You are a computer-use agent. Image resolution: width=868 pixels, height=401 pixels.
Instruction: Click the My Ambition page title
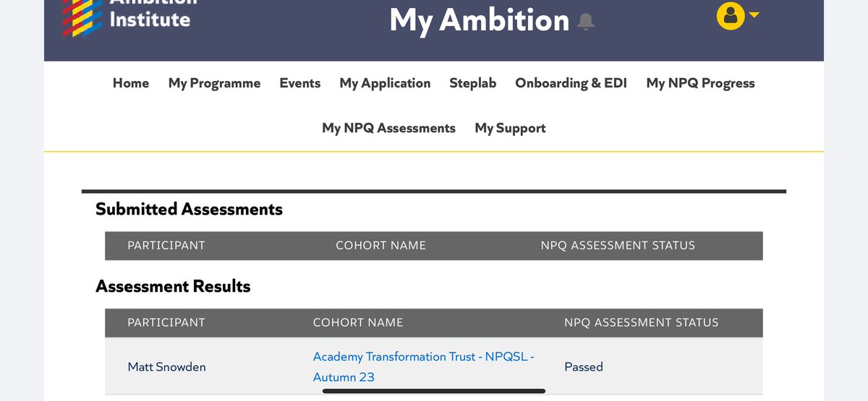point(480,20)
